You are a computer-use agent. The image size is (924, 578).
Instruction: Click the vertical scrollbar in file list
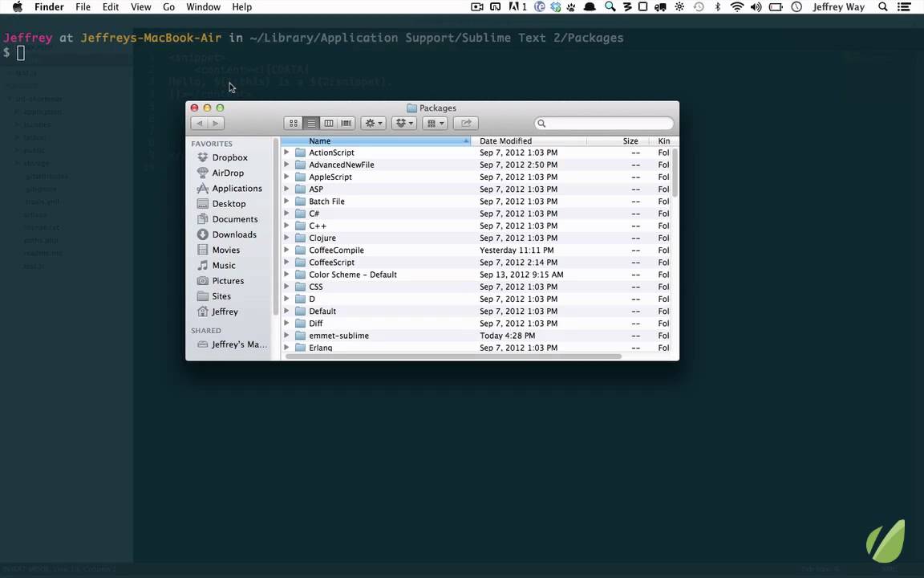tap(675, 173)
